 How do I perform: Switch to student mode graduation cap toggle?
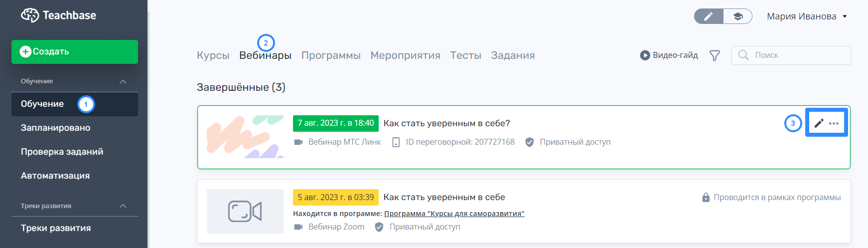point(738,16)
